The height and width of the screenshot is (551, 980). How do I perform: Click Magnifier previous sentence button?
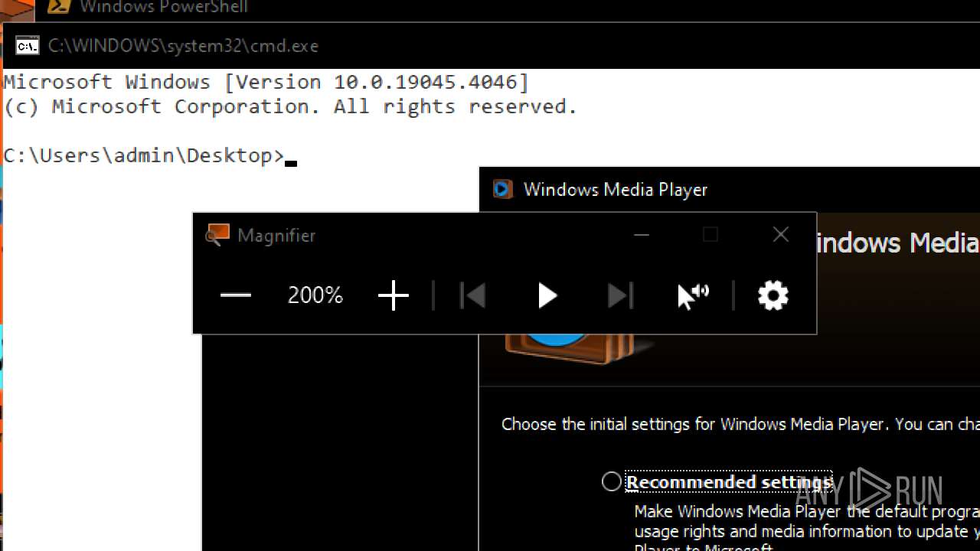tap(472, 295)
